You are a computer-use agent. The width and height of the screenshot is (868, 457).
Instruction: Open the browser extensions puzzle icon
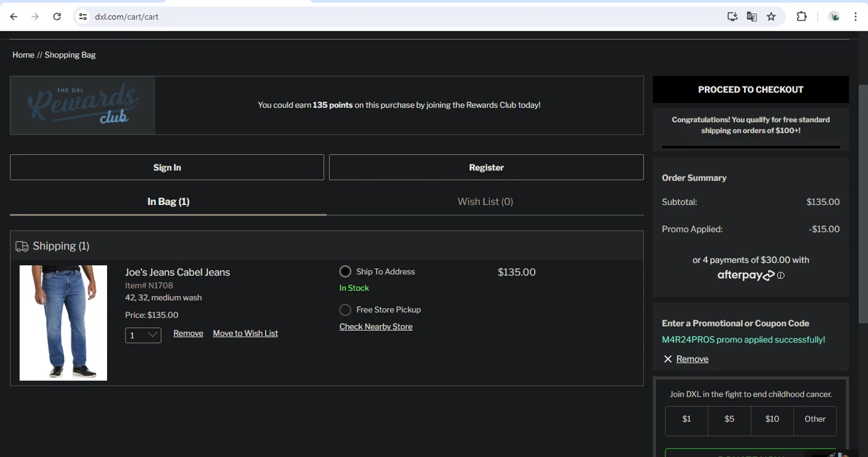click(x=801, y=17)
